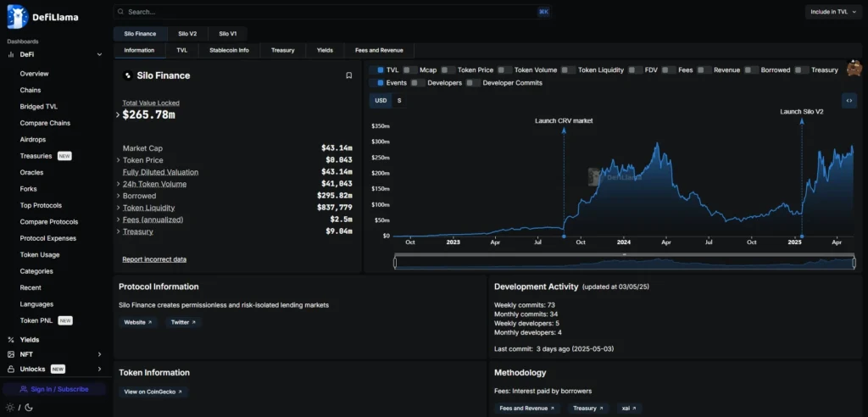Expand Total Value Locked breakdown
Viewport: 868px width, 417px height.
(x=117, y=114)
